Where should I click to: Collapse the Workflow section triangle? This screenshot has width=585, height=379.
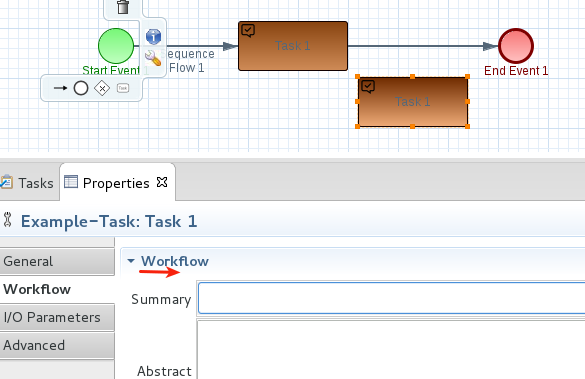131,261
